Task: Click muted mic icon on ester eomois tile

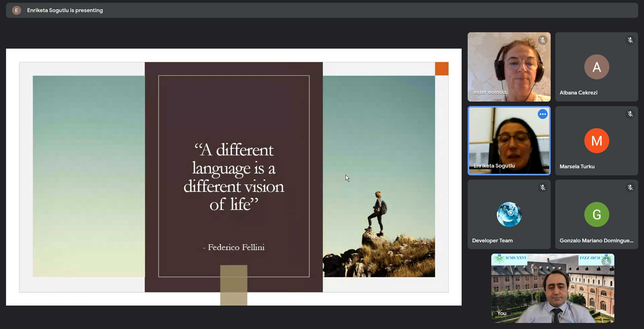Action: (543, 40)
